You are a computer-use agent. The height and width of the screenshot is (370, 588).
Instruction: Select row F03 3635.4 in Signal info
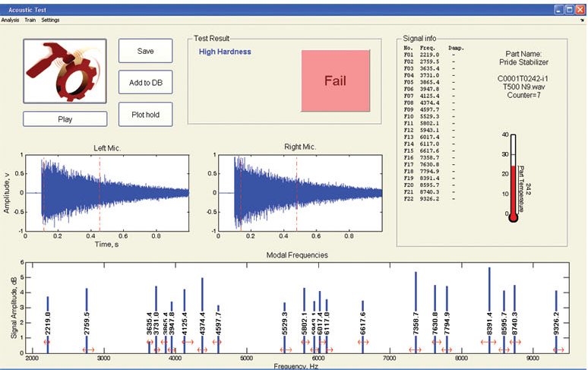(x=430, y=68)
